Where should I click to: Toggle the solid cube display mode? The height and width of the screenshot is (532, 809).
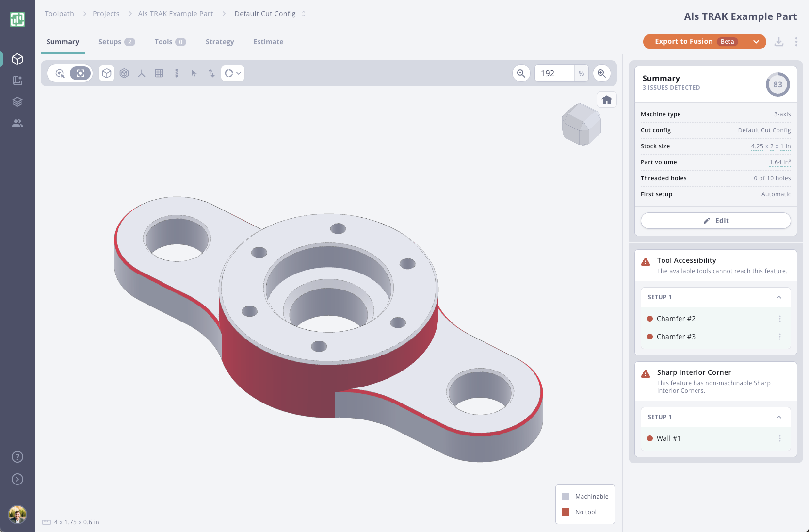[107, 73]
